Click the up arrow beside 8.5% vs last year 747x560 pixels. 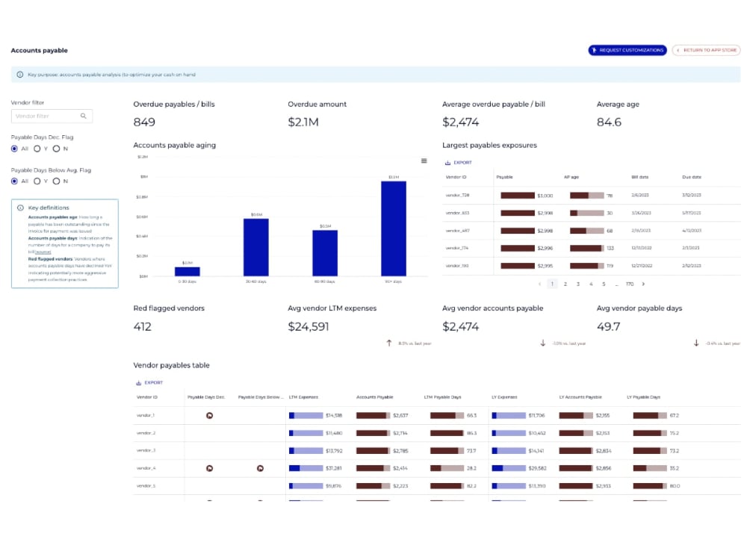tap(389, 343)
